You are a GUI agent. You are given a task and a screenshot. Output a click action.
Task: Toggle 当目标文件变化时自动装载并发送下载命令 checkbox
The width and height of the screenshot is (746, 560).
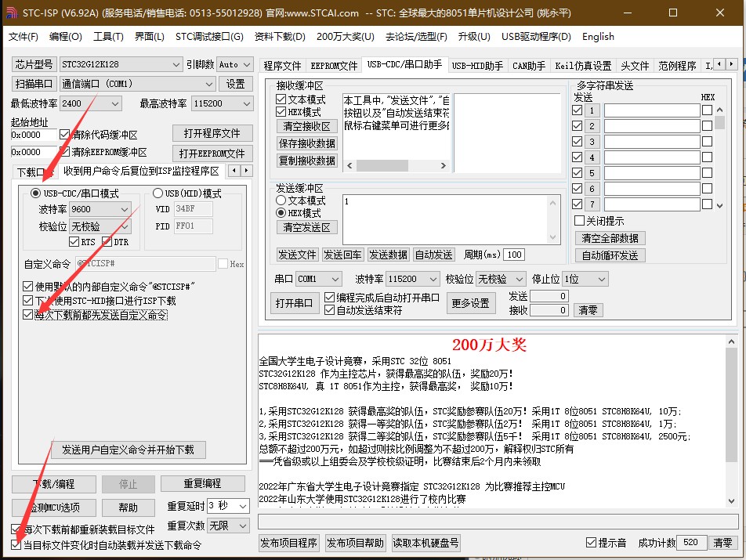click(16, 545)
